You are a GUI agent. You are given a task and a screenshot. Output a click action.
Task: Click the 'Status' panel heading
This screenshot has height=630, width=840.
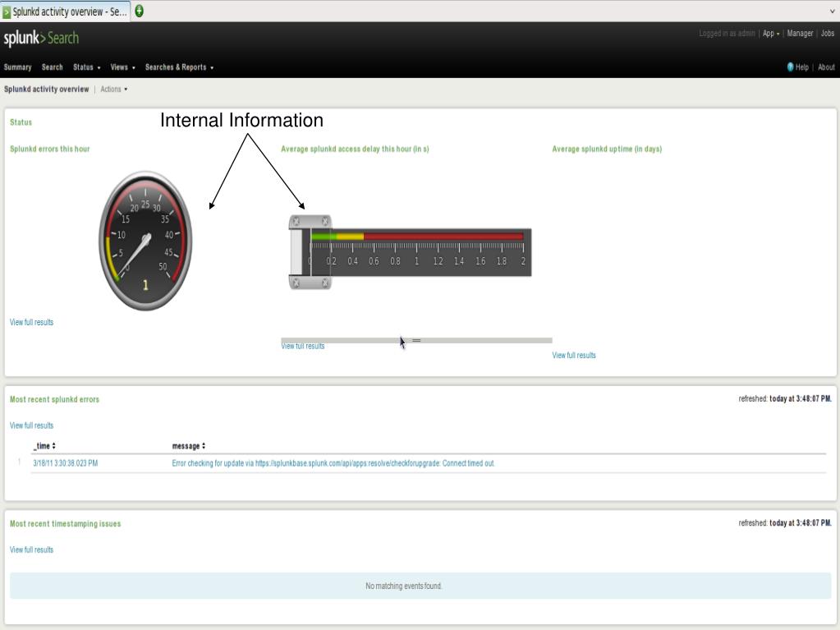pyautogui.click(x=21, y=122)
